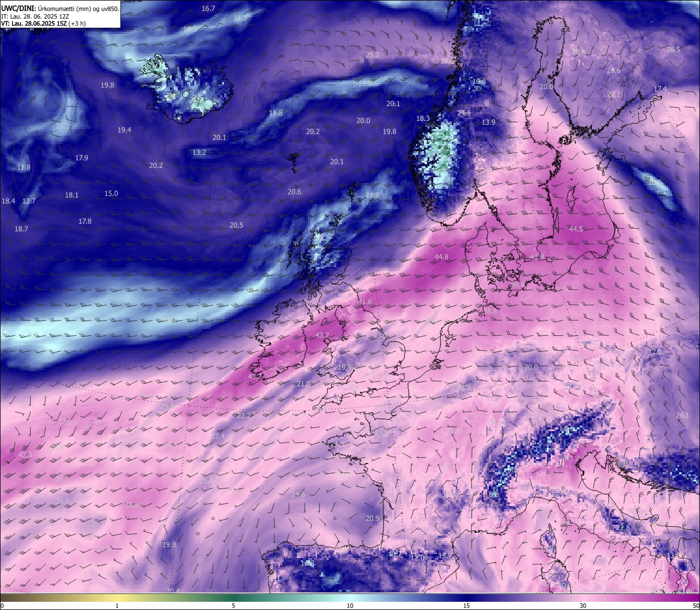
Task: Click the 26.1 value at the right edge
Action: pyautogui.click(x=682, y=415)
